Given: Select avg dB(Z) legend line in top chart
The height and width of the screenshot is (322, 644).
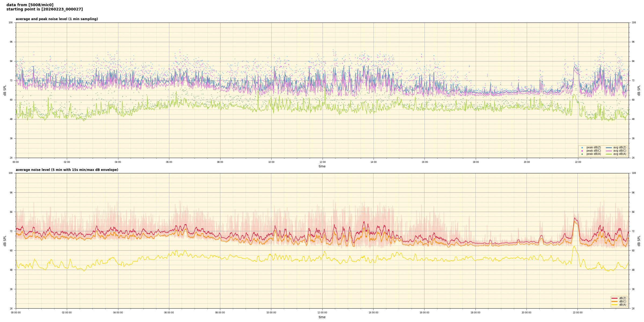Looking at the screenshot, I should coord(609,148).
